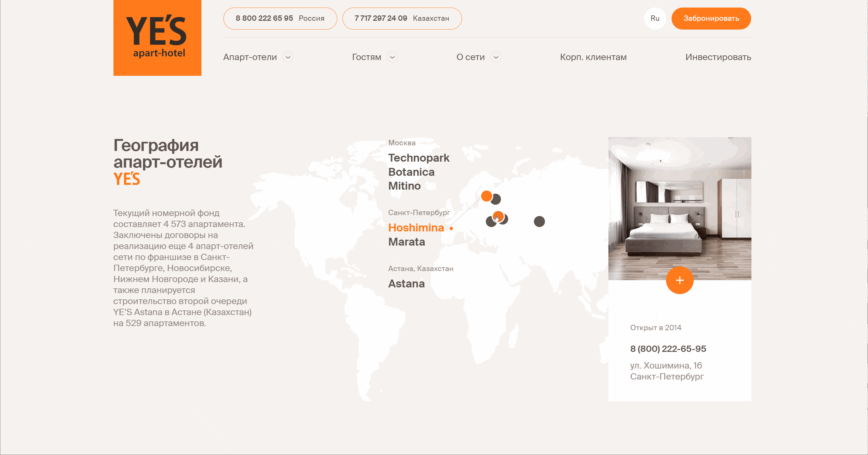The image size is (868, 455).
Task: Expand the О сети menu chevron
Action: [496, 57]
